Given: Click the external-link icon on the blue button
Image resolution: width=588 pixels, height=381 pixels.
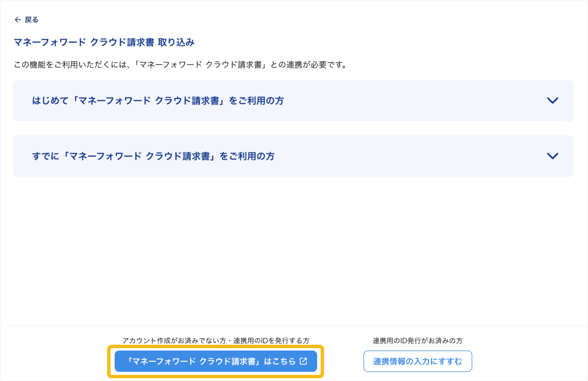Looking at the screenshot, I should 303,361.
